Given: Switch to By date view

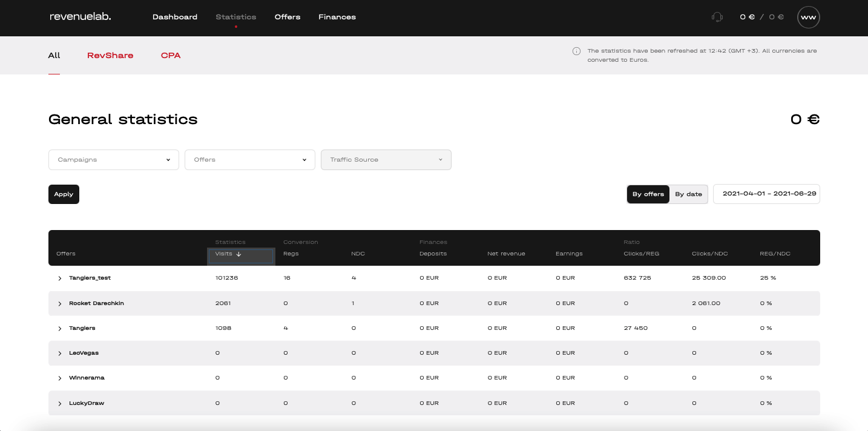Looking at the screenshot, I should pyautogui.click(x=689, y=194).
